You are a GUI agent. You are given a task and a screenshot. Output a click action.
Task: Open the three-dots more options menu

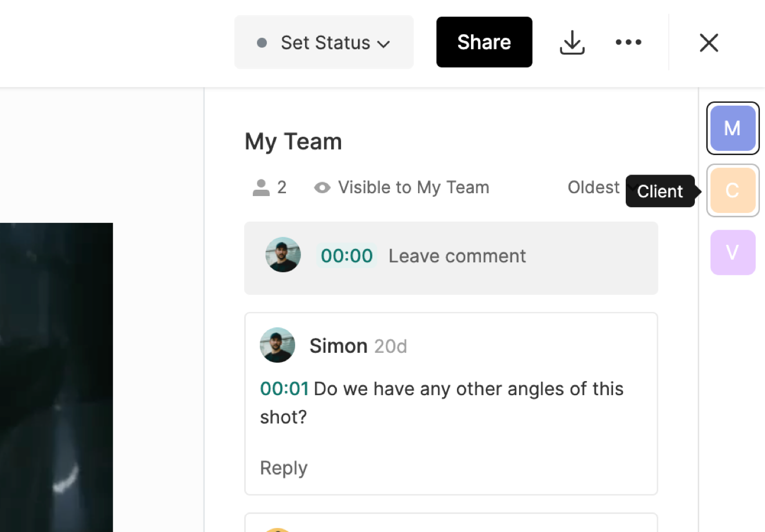pos(628,42)
